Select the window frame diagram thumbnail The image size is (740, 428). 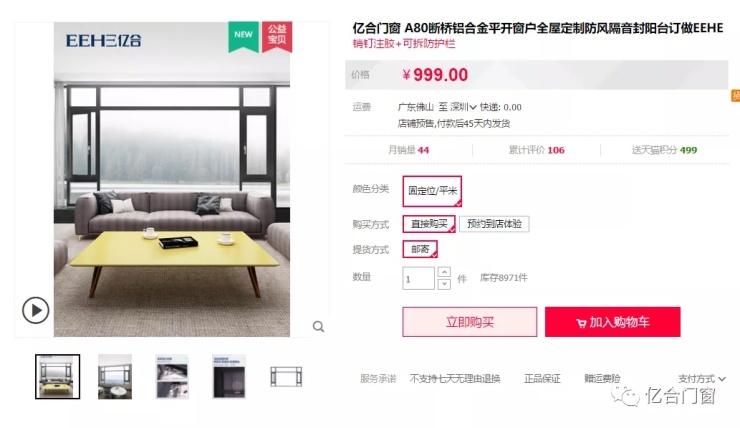tap(286, 377)
